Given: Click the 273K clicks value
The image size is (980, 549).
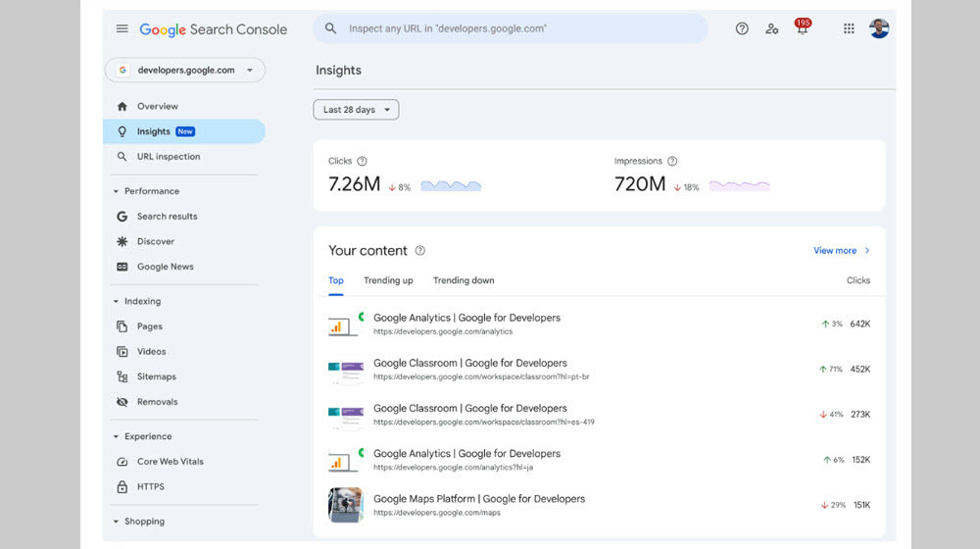Looking at the screenshot, I should click(x=860, y=415).
